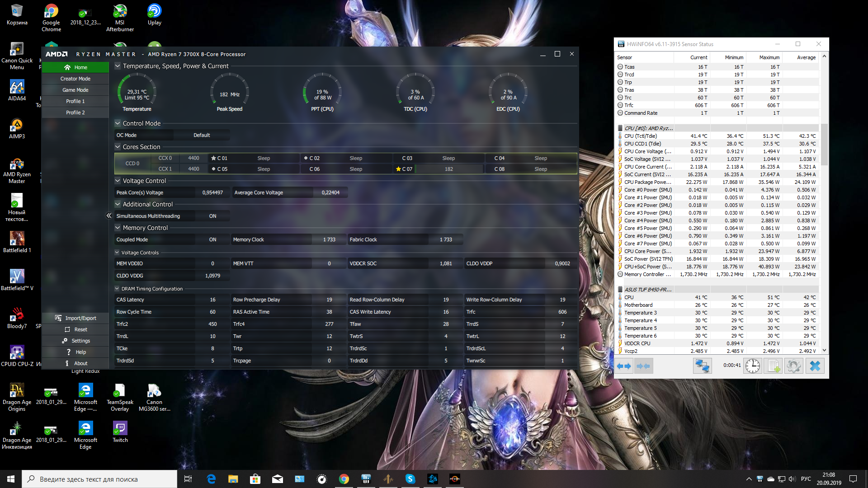Collapse Ryzen Master sidebar double-chevron
The height and width of the screenshot is (488, 868).
click(x=109, y=216)
